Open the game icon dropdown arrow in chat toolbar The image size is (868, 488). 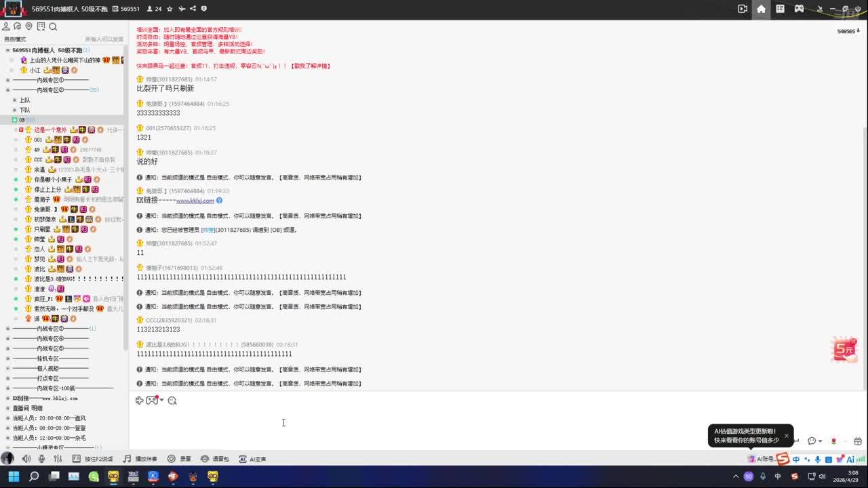[161, 400]
